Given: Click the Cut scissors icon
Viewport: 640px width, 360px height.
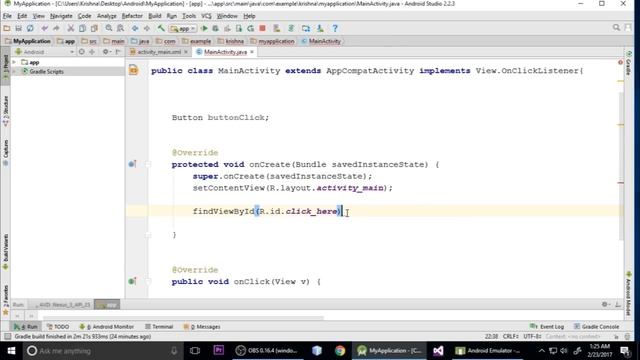Looking at the screenshot, I should pos(71,28).
